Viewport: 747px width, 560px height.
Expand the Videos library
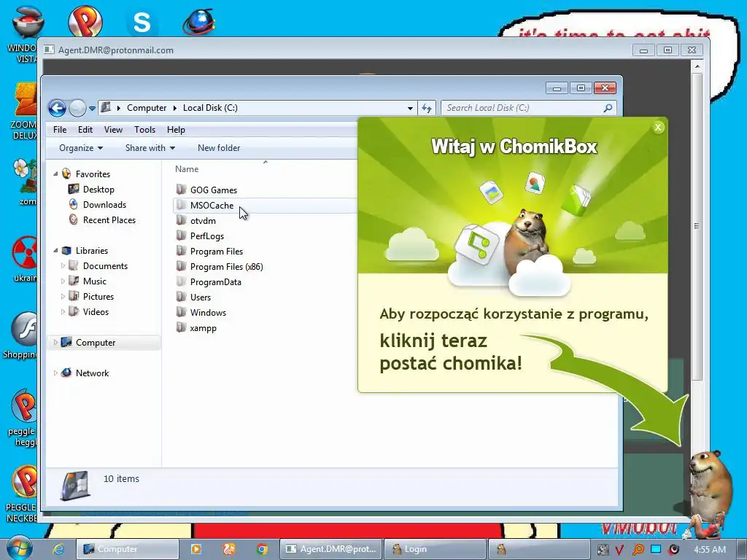[63, 312]
